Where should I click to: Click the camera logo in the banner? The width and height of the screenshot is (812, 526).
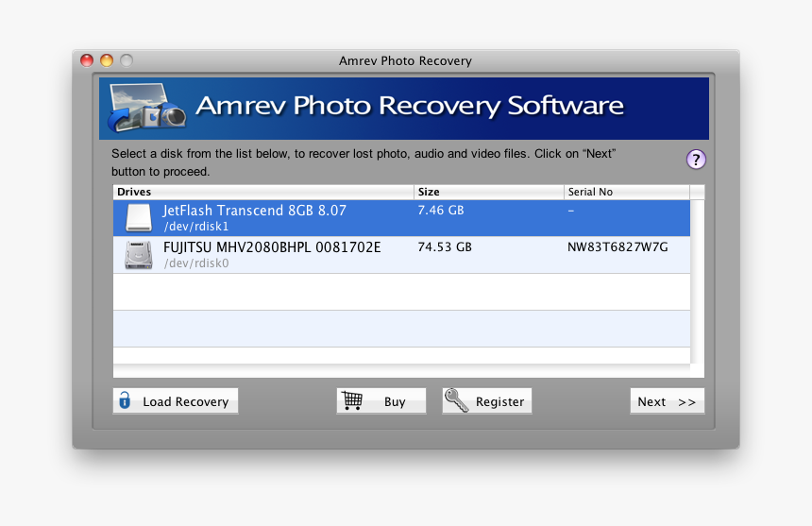point(146,108)
